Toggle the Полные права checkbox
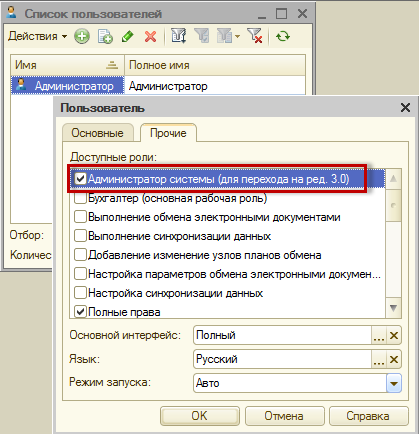 [80, 312]
